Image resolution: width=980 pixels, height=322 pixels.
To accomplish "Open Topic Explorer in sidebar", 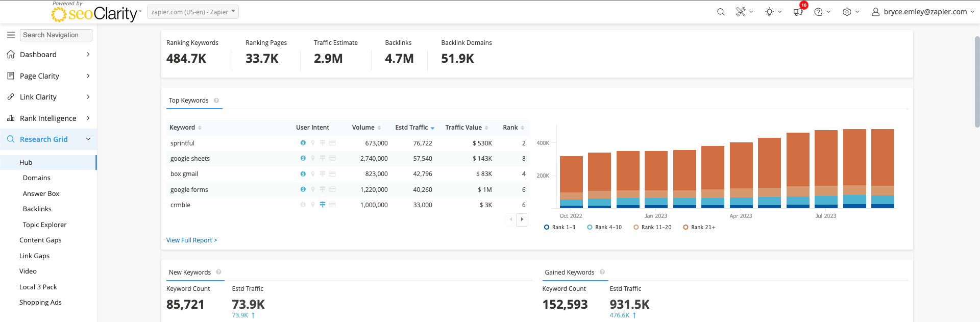I will (44, 225).
